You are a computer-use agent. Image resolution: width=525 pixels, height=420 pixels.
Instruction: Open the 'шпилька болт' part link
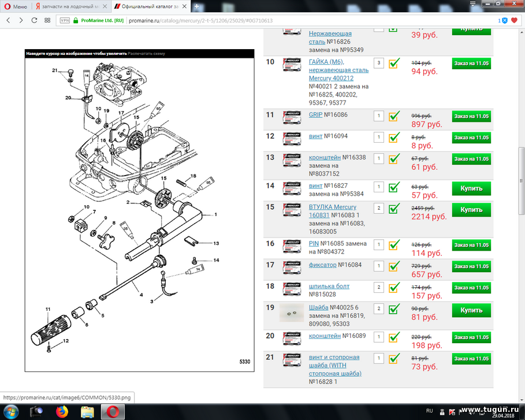329,287
